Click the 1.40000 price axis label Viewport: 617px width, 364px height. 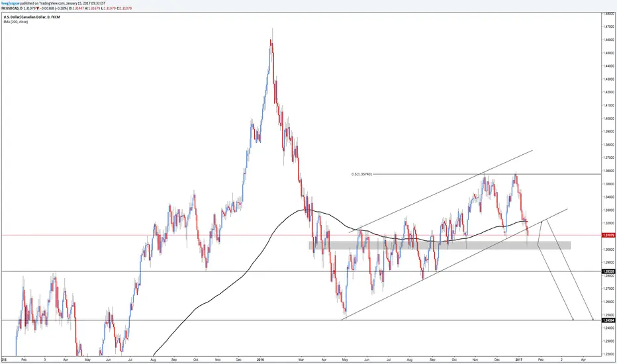point(610,118)
